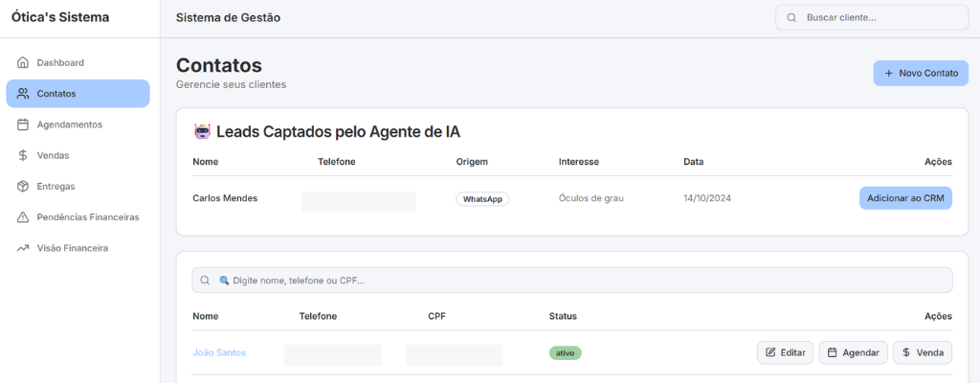Click the Agendamentos calendar icon

tap(23, 124)
